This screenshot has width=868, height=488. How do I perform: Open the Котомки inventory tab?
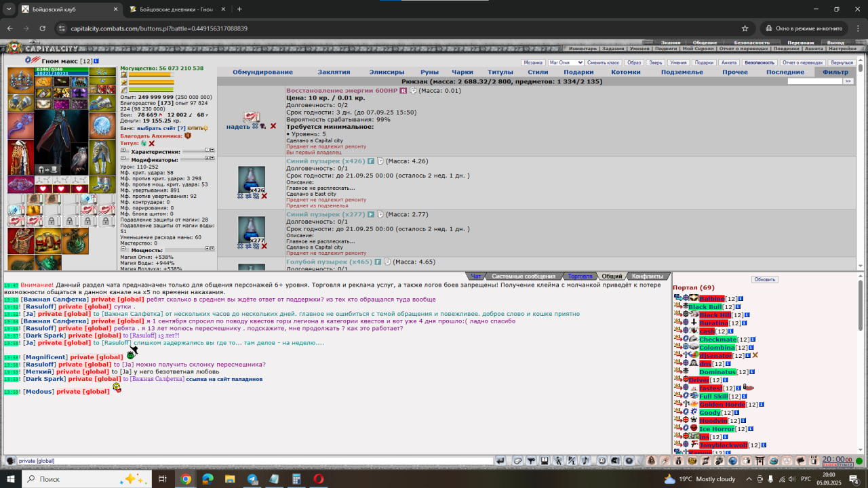click(x=625, y=72)
